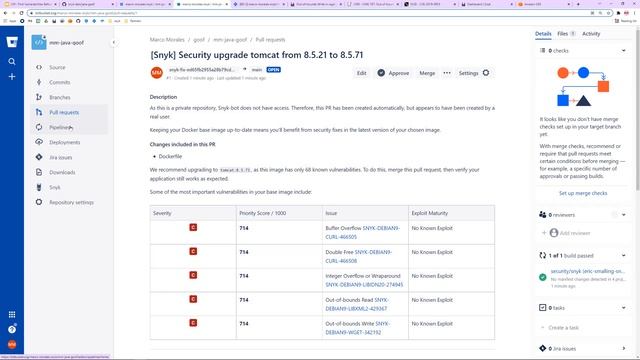Click Marco Morales breadcrumb link
The image size is (640, 360).
tap(167, 40)
